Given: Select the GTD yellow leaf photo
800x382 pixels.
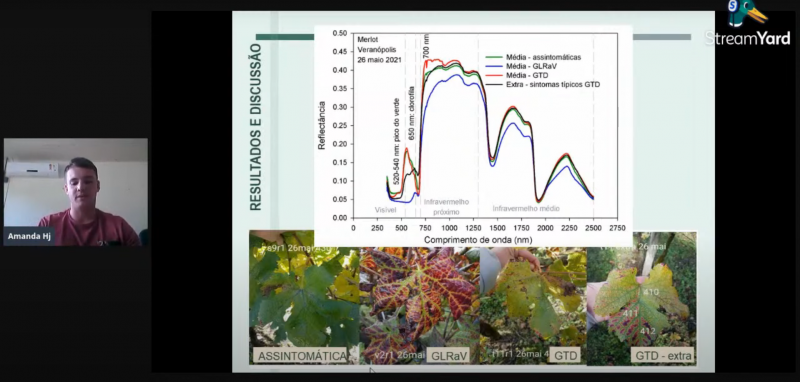Looking at the screenshot, I should point(533,305).
